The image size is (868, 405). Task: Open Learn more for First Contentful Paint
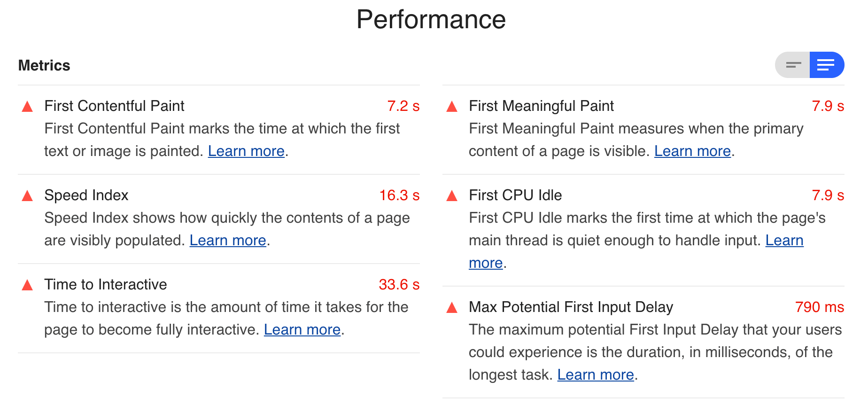[x=246, y=151]
